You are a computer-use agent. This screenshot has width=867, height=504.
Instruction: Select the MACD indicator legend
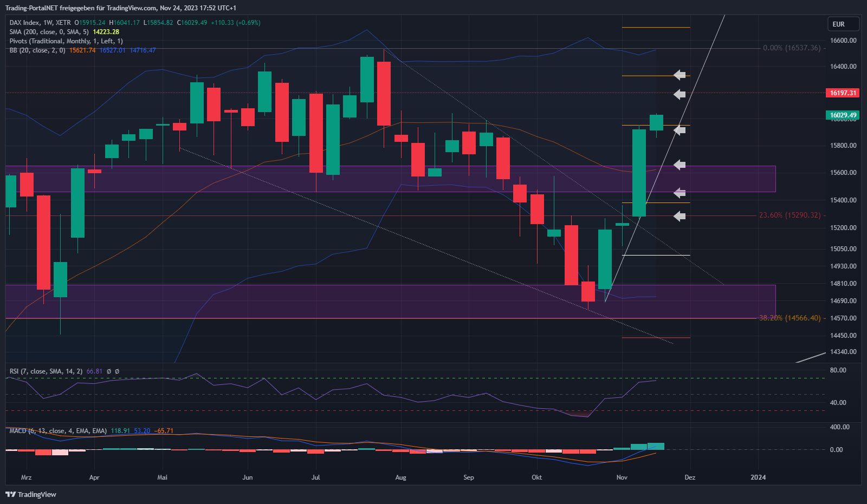57,431
